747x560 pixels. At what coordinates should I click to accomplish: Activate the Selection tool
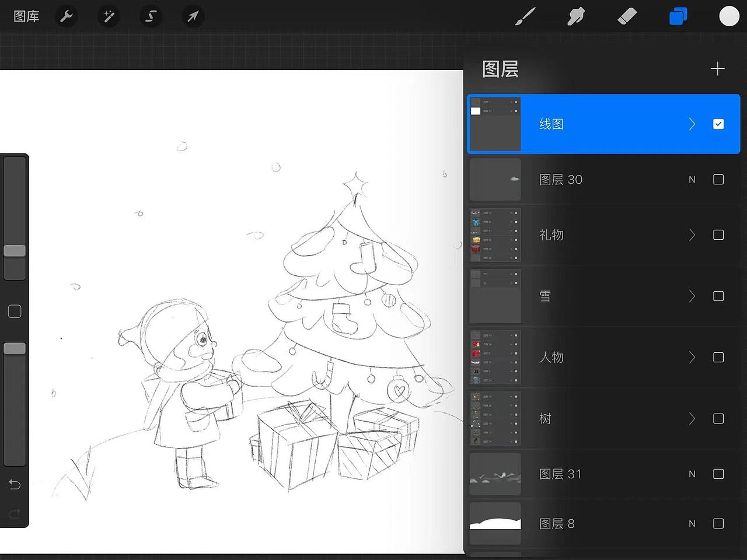pos(151,16)
